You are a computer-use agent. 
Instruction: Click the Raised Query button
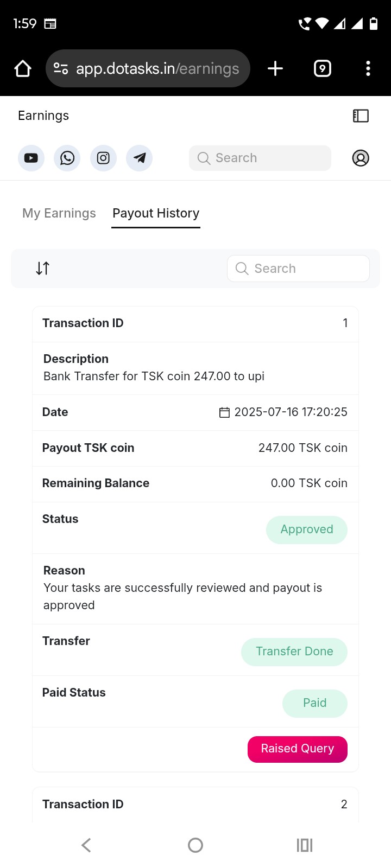pos(298,749)
